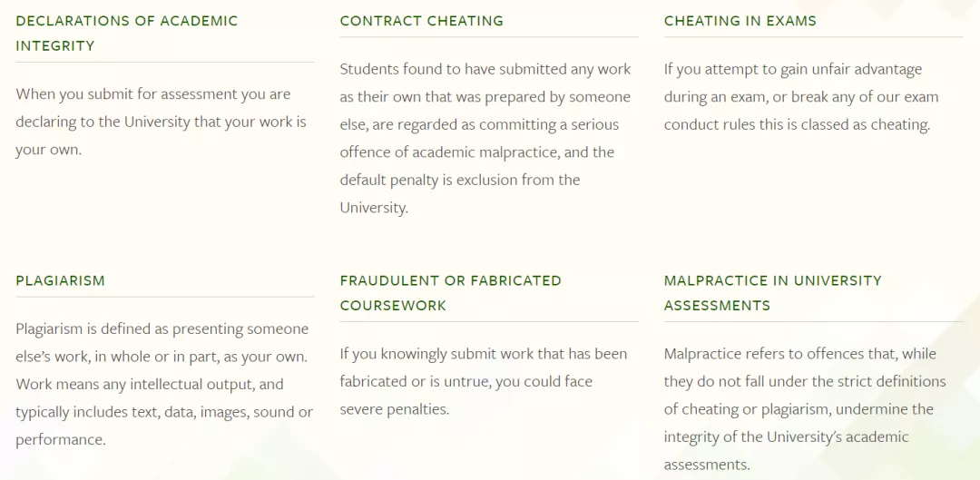The width and height of the screenshot is (980, 480).
Task: Select the Cheating in Exams heading
Action: (740, 21)
